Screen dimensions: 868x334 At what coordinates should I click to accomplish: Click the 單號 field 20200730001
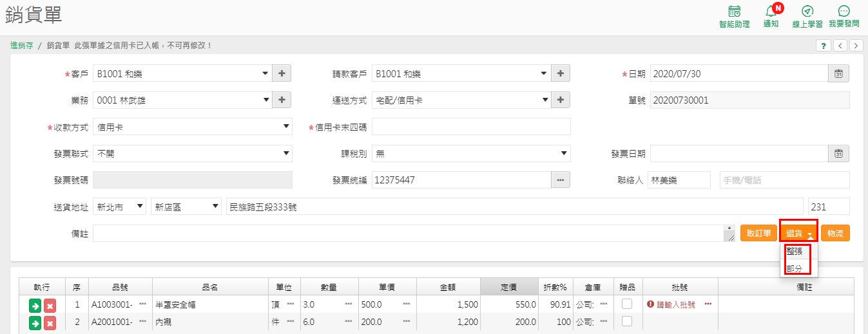(x=749, y=100)
